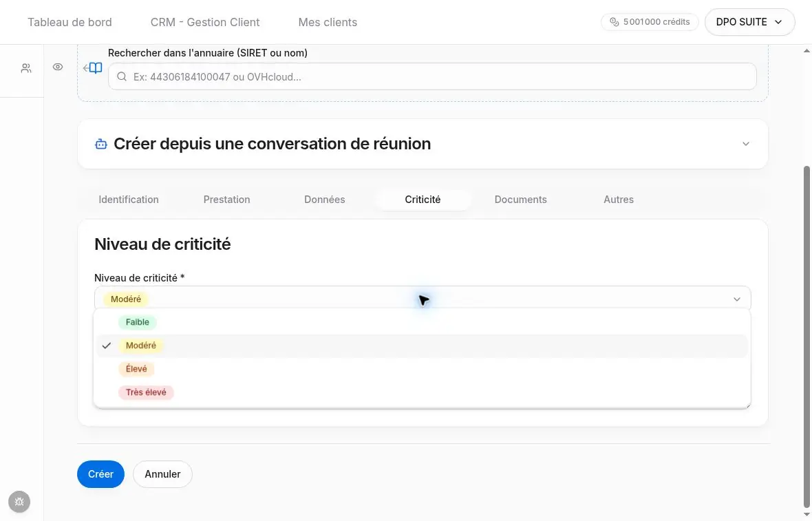This screenshot has height=521, width=812.
Task: Select the Criticité tab
Action: click(x=423, y=200)
